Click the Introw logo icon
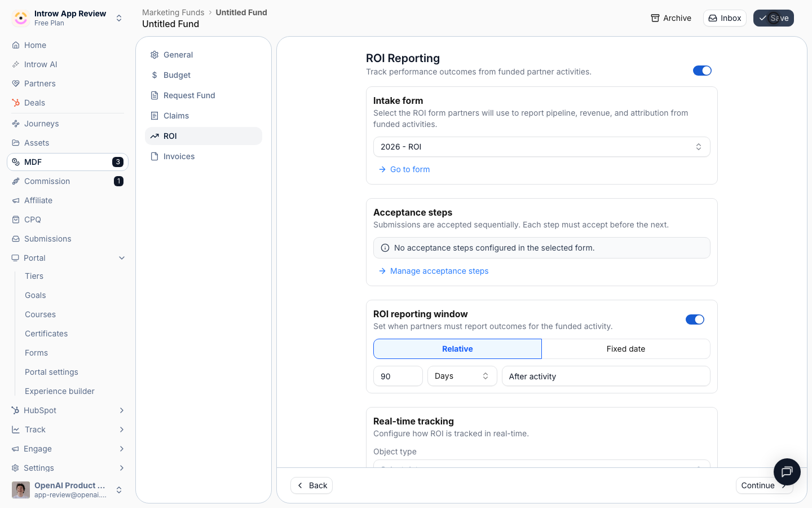 pyautogui.click(x=21, y=18)
